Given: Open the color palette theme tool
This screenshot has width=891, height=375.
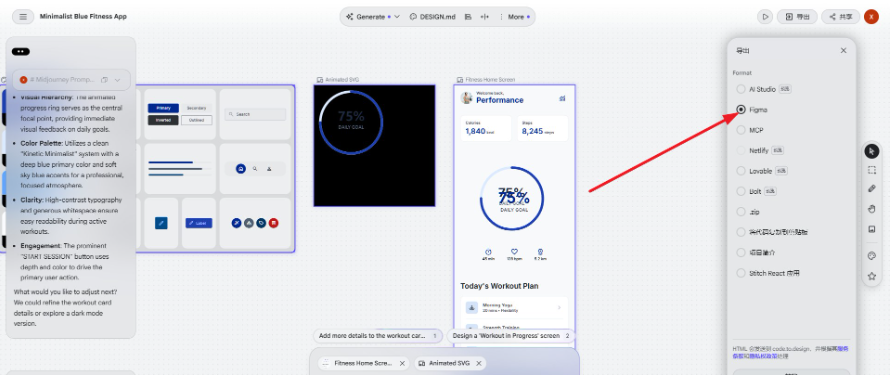Looking at the screenshot, I should 871,256.
